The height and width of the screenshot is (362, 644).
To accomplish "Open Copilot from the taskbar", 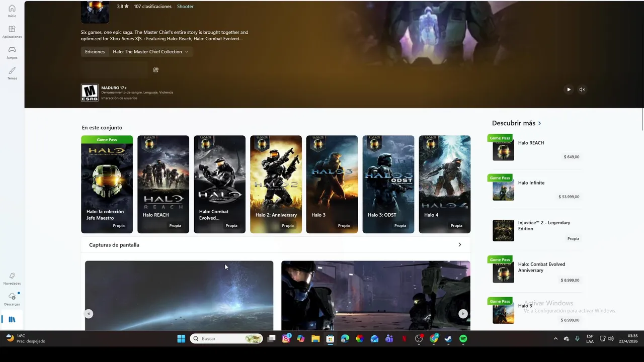I will tap(301, 339).
